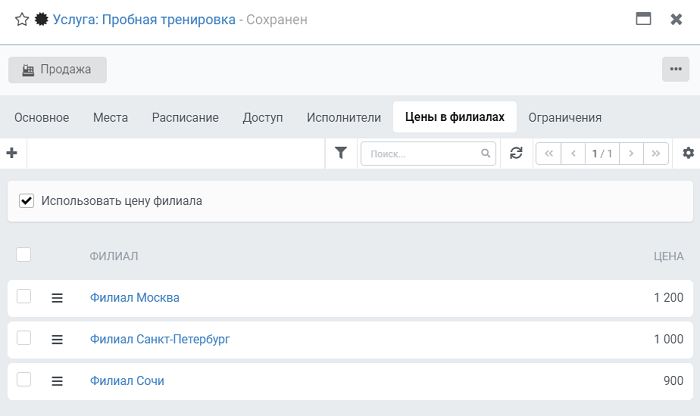
Task: Go to last page of list
Action: click(655, 154)
